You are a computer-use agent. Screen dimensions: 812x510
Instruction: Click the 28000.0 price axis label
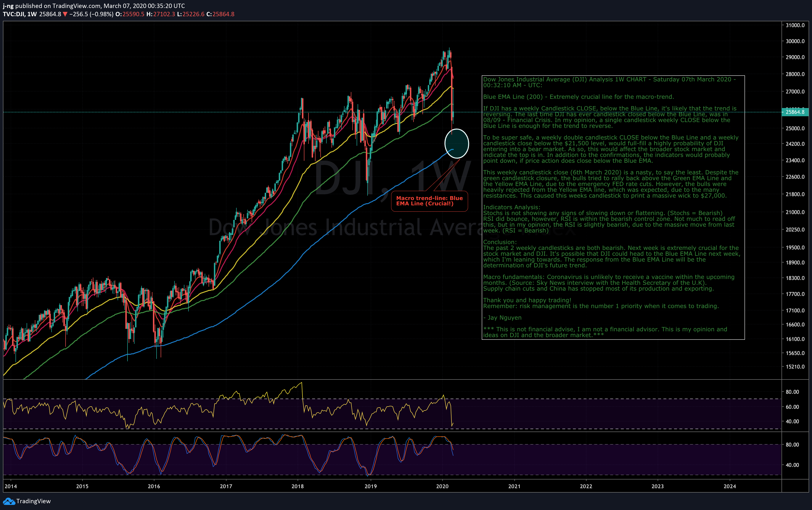click(x=795, y=74)
